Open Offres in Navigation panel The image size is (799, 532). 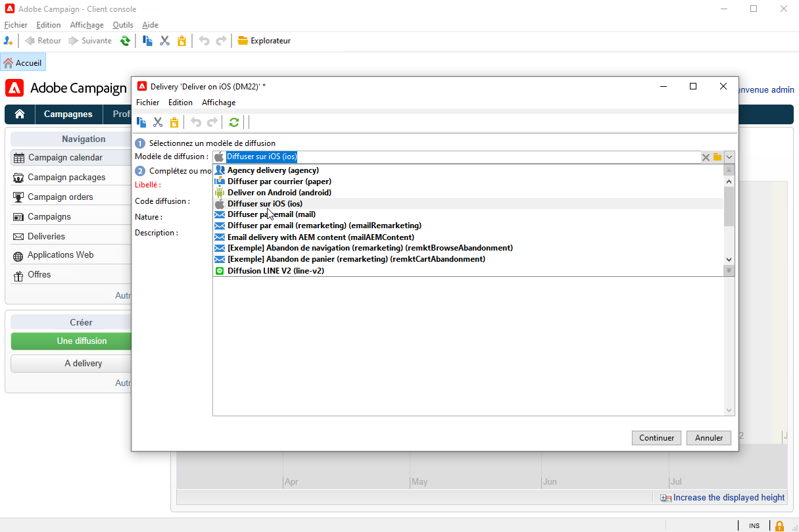(x=70, y=275)
